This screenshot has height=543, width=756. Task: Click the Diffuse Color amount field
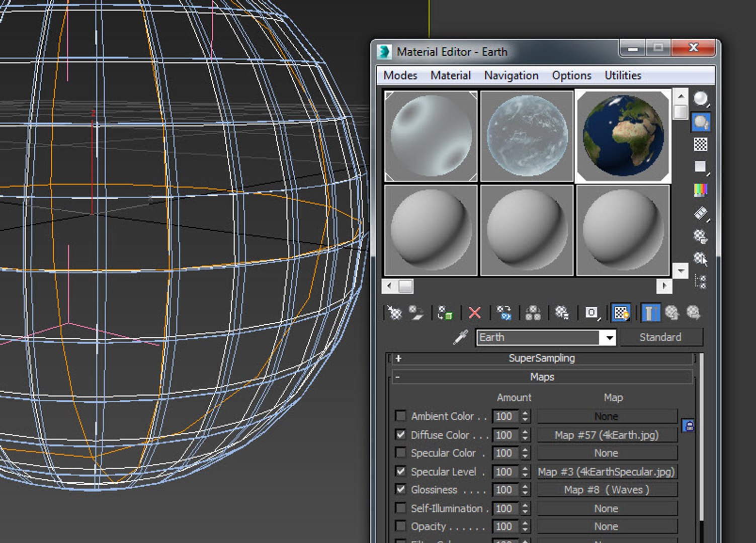tap(506, 435)
